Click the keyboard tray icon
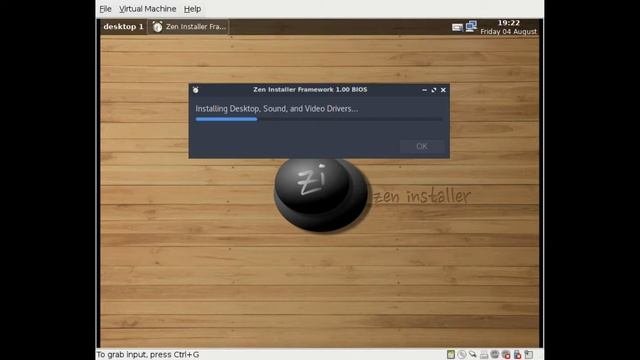This screenshot has height=360, width=640. (x=458, y=27)
